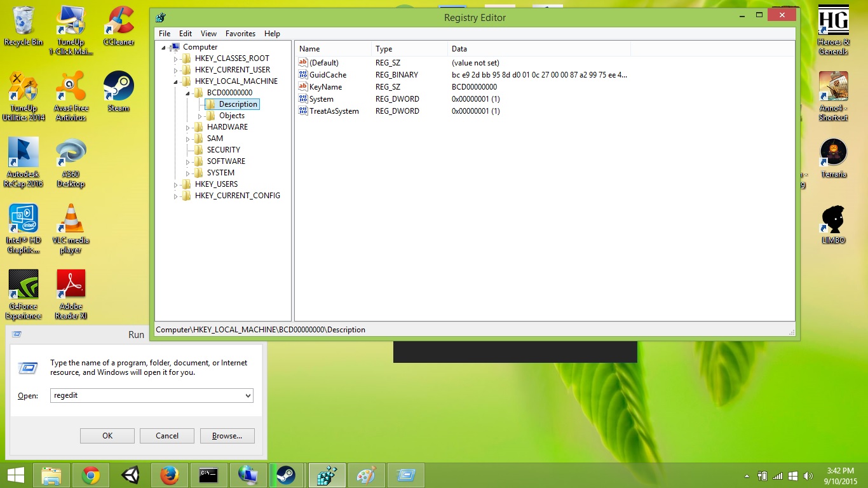Select the TreatAsSystem registry value
The width and height of the screenshot is (868, 488).
[x=335, y=111]
